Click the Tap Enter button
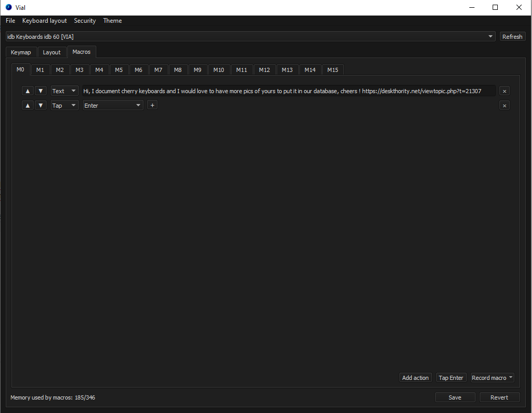This screenshot has width=532, height=413. 451,377
